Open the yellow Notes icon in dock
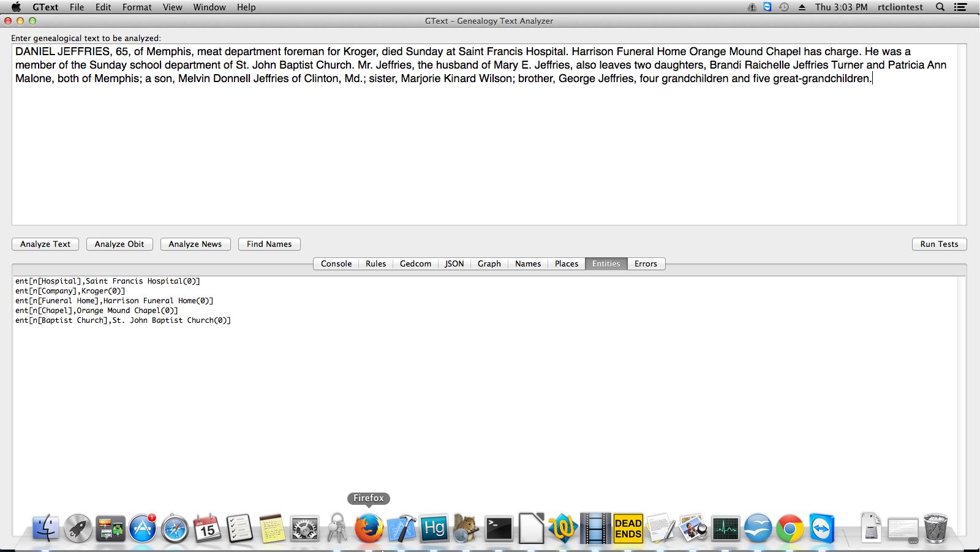 (272, 528)
